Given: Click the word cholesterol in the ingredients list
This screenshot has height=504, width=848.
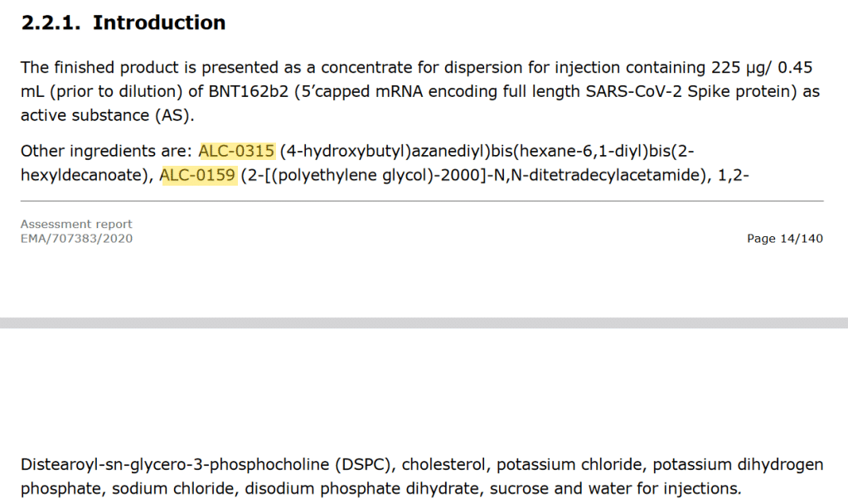Looking at the screenshot, I should (443, 464).
